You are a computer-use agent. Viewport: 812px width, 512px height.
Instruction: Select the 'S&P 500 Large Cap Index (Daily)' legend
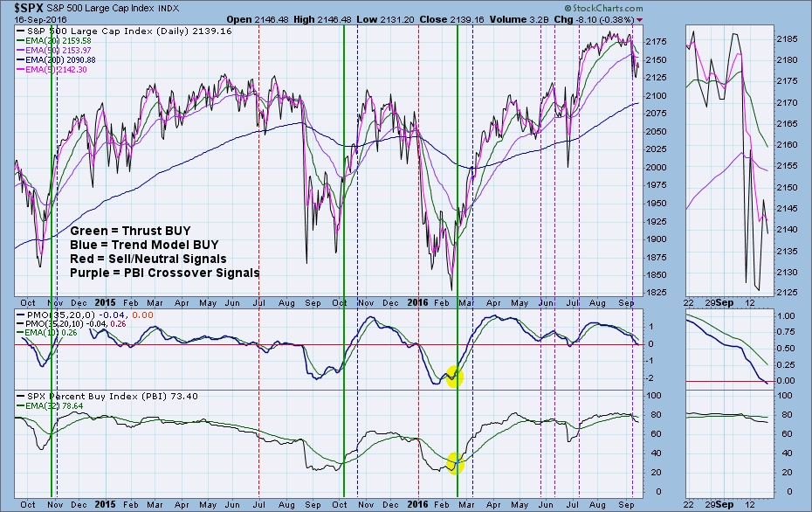pyautogui.click(x=124, y=31)
